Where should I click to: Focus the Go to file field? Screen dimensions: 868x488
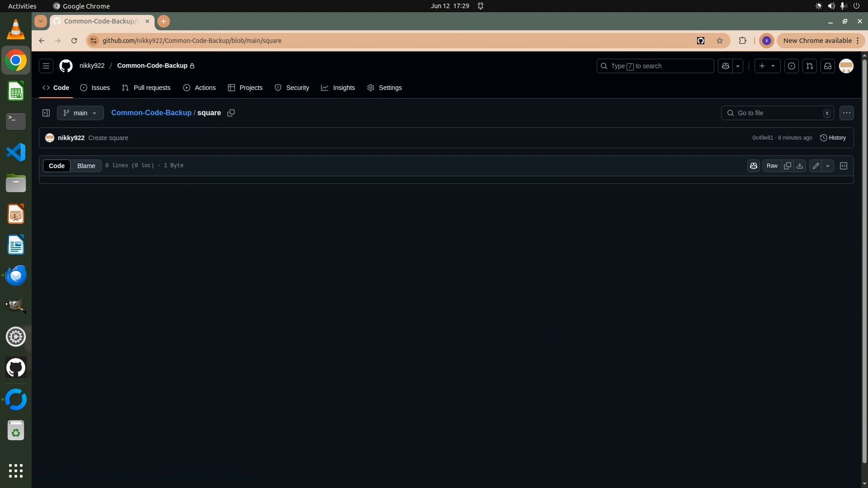(778, 113)
